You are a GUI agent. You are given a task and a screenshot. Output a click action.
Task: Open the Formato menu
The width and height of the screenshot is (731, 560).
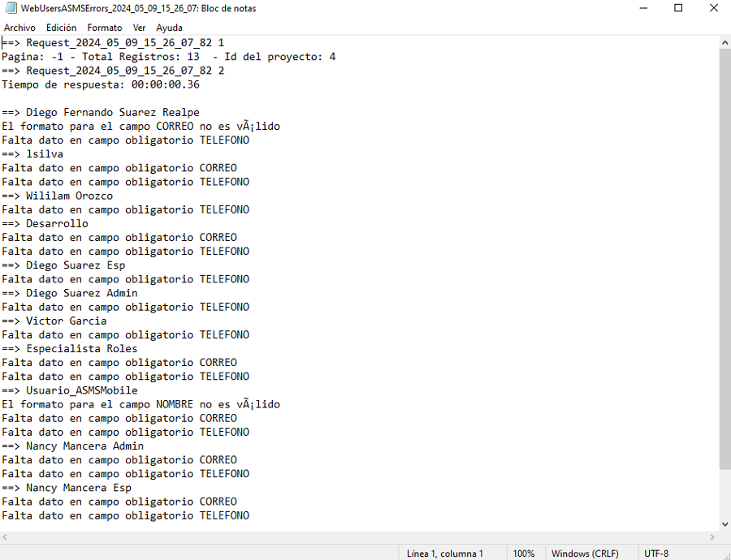105,28
